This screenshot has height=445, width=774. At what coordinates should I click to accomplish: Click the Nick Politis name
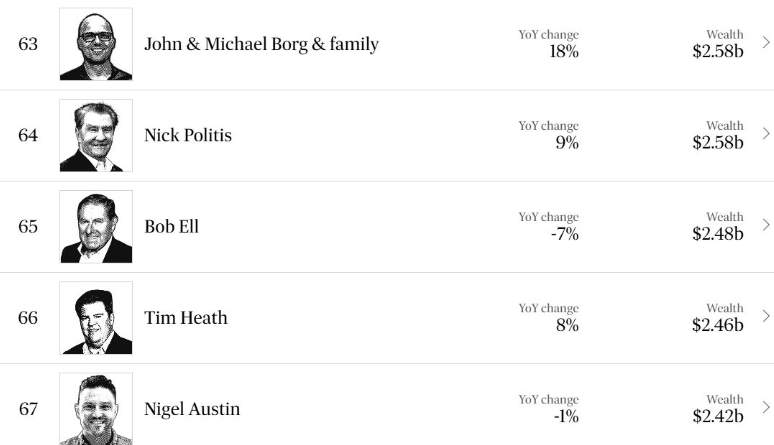tap(188, 135)
